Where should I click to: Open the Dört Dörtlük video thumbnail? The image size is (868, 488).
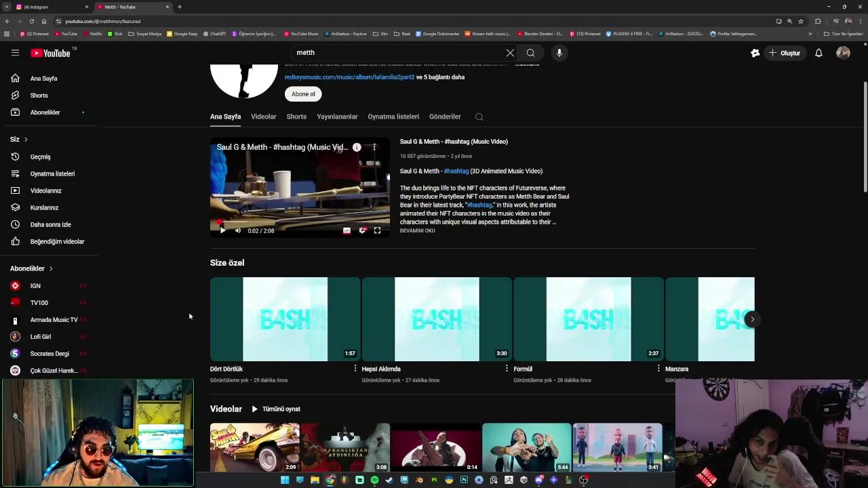point(285,319)
